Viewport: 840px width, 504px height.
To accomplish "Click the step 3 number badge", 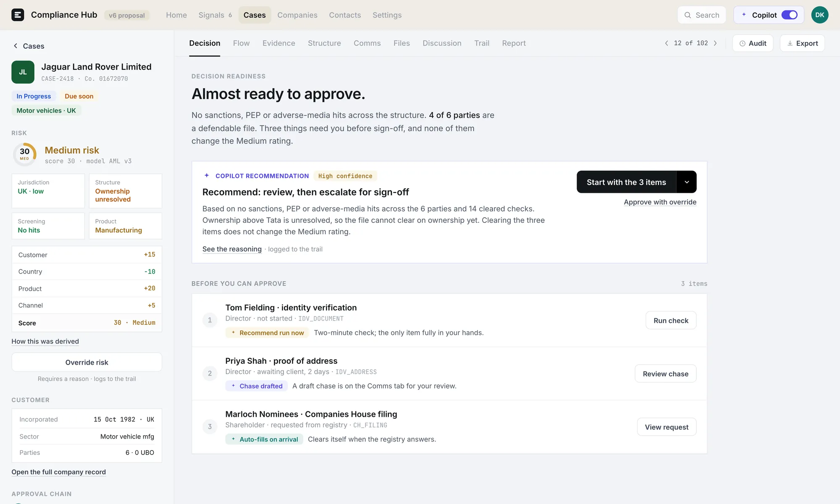I will tap(210, 427).
